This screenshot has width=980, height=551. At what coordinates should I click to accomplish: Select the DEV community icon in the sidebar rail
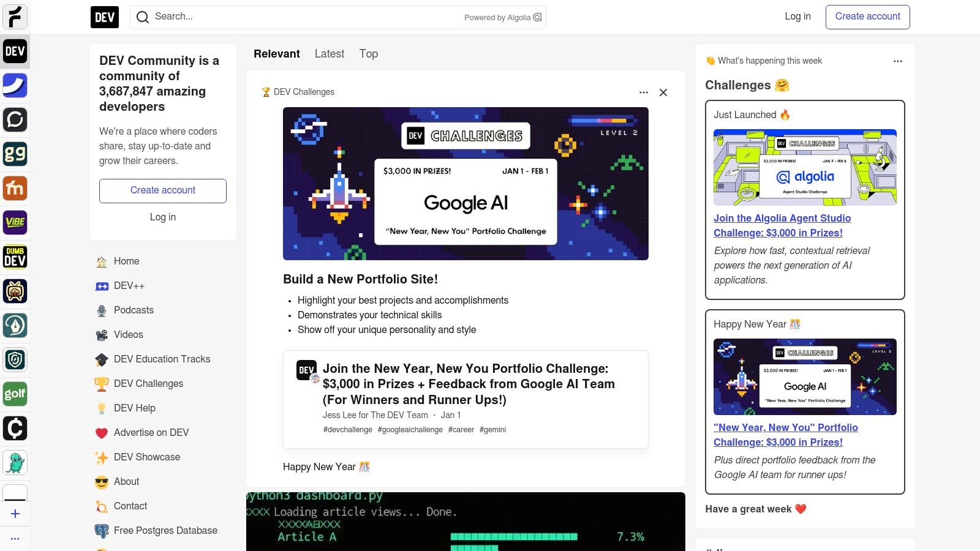[x=15, y=52]
